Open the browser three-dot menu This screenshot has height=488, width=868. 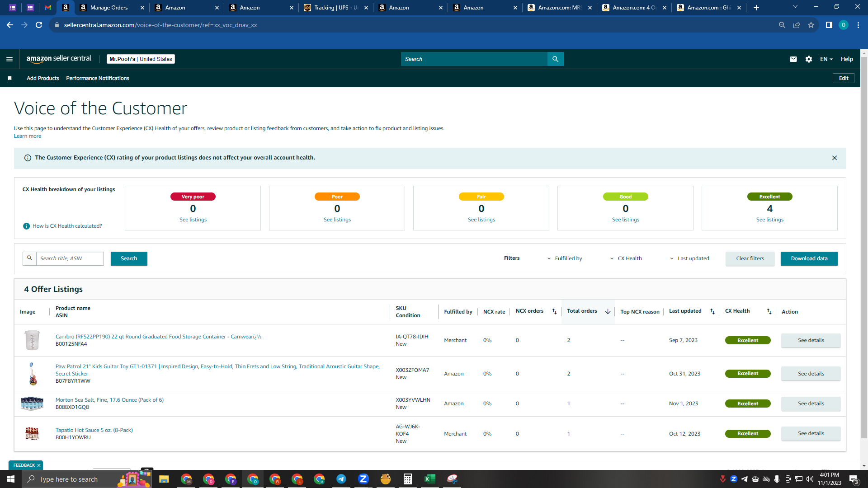coord(858,25)
